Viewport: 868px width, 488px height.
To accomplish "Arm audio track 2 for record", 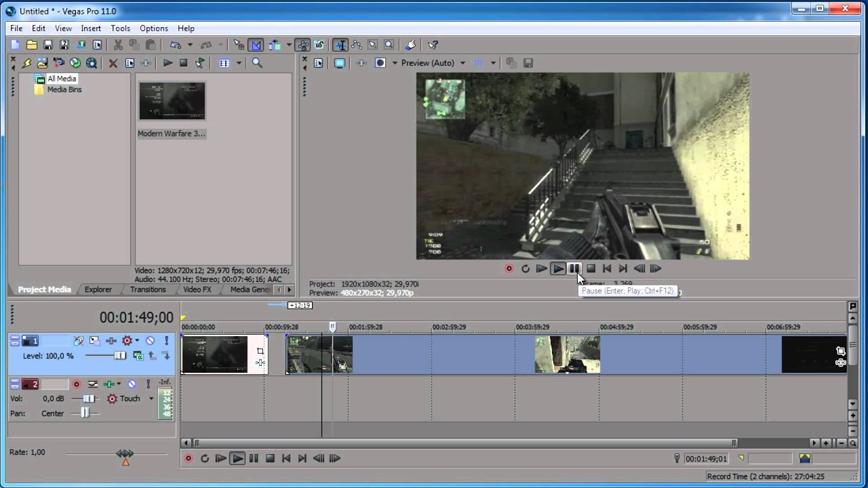I will [76, 384].
